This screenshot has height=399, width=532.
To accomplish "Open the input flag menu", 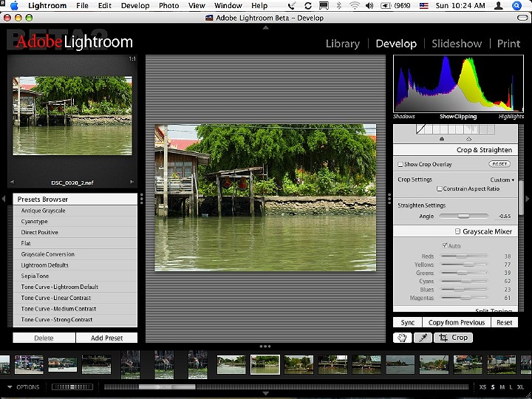I will pyautogui.click(x=424, y=5).
